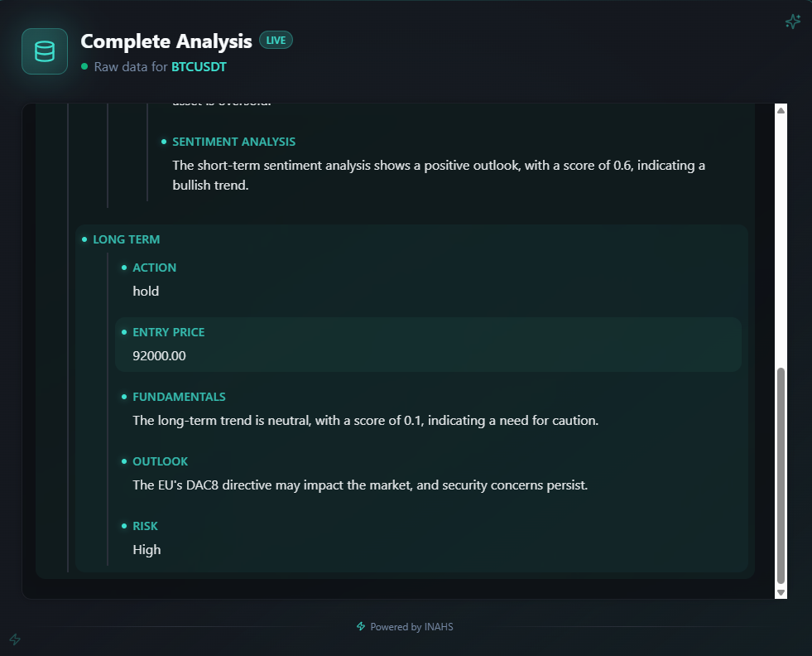Image resolution: width=812 pixels, height=656 pixels.
Task: Open the SENTIMENT ANALYSIS section heading
Action: 233,141
